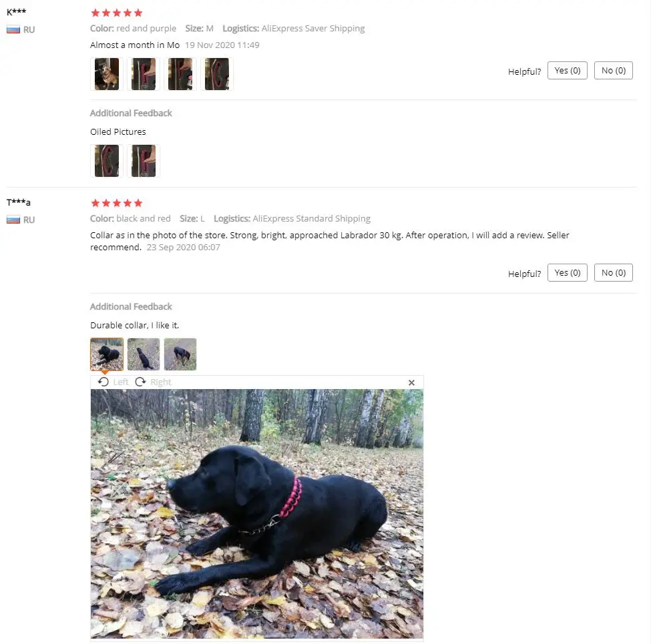
Task: Open second thumbnail under Oiled Pictures
Action: tap(144, 161)
